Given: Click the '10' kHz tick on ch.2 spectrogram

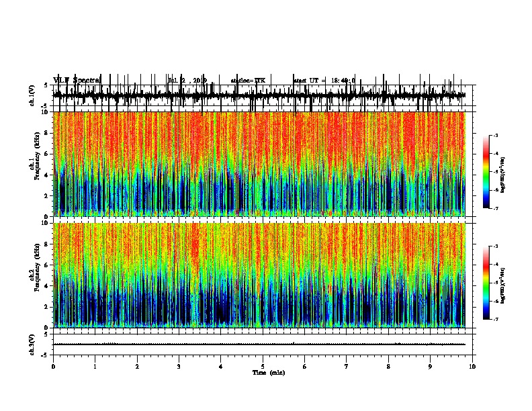Looking at the screenshot, I should [45, 223].
